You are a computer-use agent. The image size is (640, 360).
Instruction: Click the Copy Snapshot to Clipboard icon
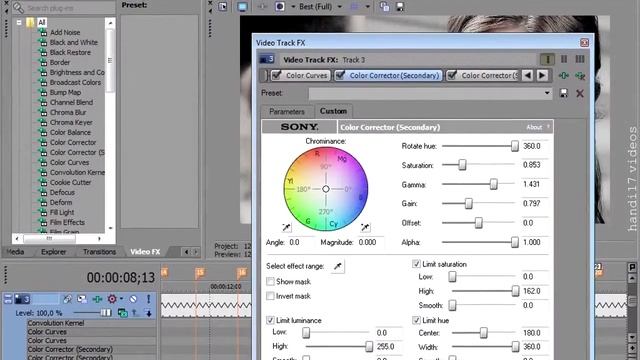[x=384, y=7]
